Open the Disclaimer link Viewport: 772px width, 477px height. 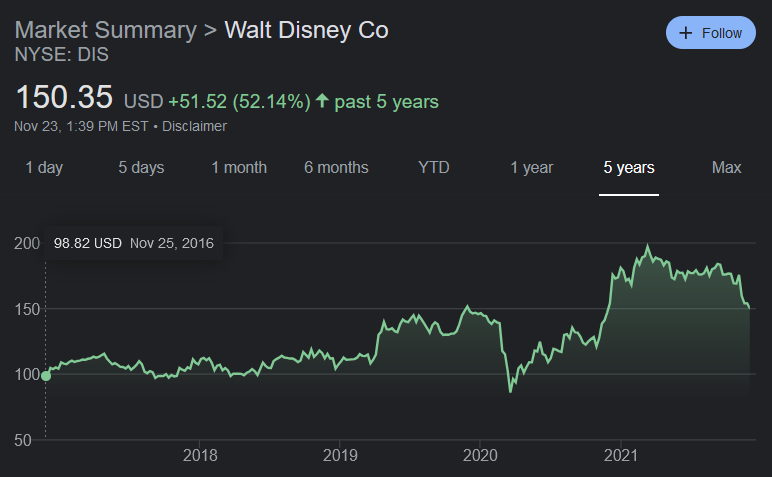pos(194,126)
